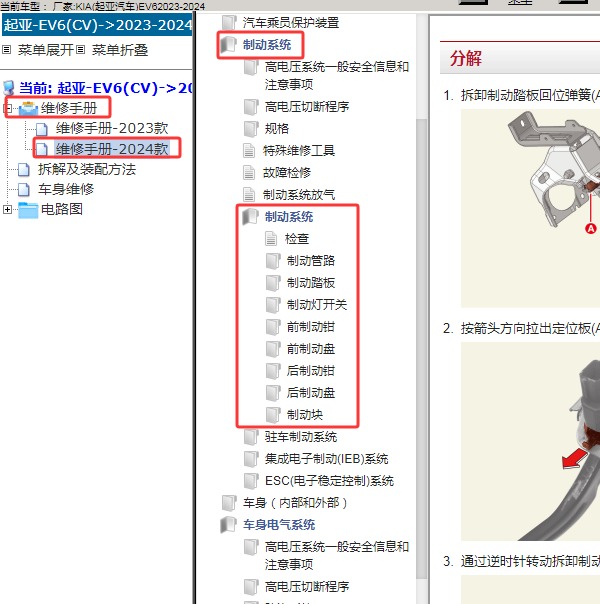600x604 pixels.
Task: Click the 维修手册 open folder icon
Action: point(28,109)
